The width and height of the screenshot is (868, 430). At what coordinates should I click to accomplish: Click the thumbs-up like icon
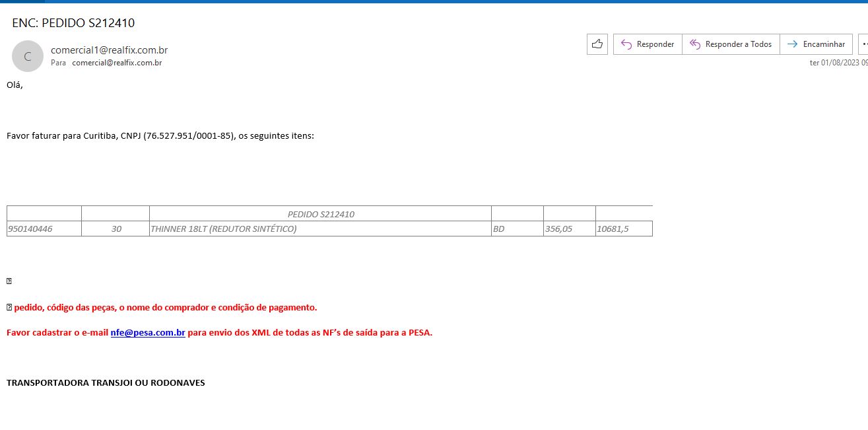pyautogui.click(x=597, y=44)
